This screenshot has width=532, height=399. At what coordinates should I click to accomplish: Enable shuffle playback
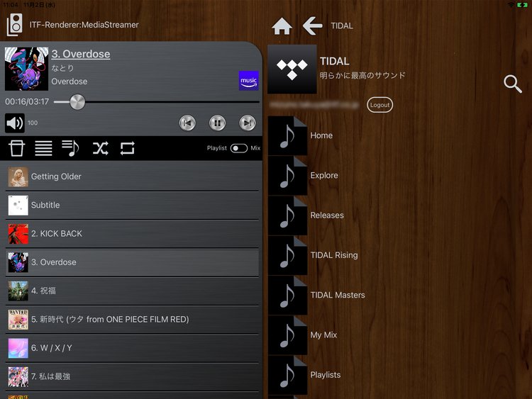[x=101, y=148]
